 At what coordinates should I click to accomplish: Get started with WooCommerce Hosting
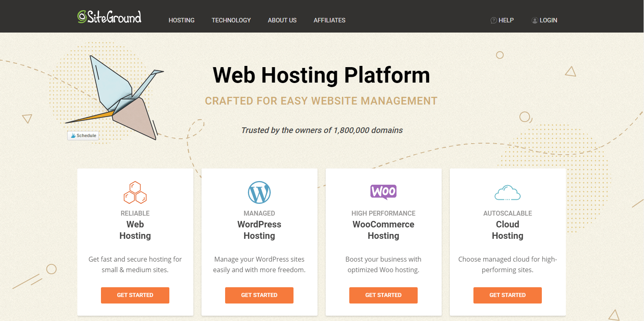point(383,295)
